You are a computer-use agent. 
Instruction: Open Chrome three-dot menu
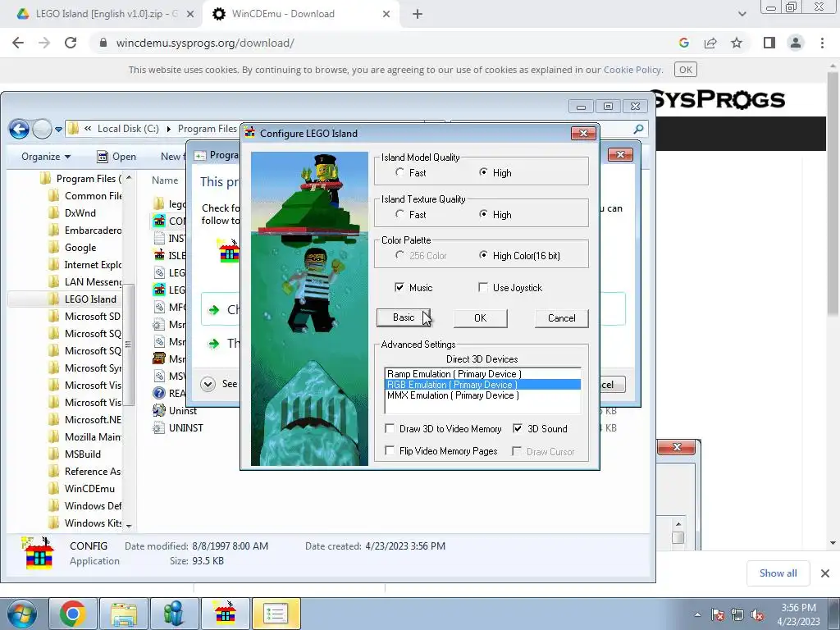(x=822, y=43)
